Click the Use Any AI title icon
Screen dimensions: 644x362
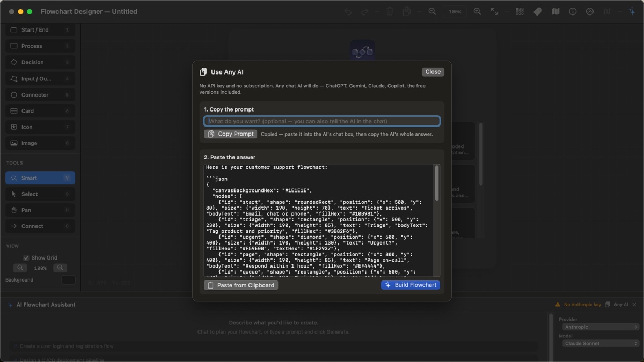tap(203, 72)
